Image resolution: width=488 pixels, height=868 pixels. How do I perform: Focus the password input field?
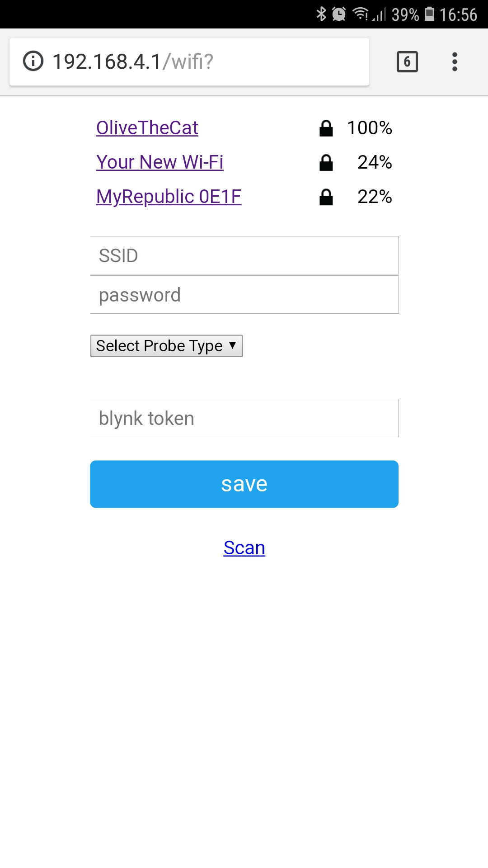(x=244, y=295)
